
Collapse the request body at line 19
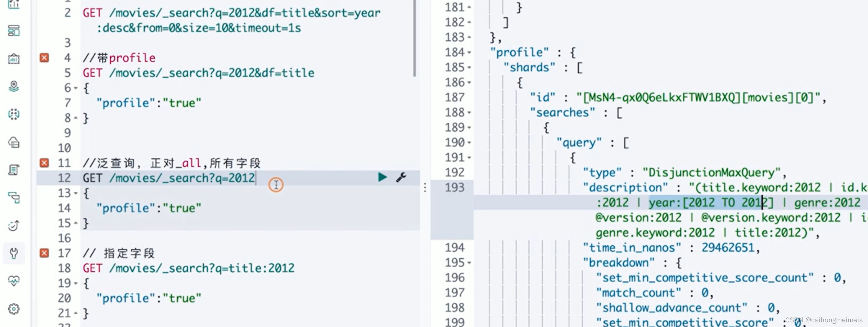76,283
